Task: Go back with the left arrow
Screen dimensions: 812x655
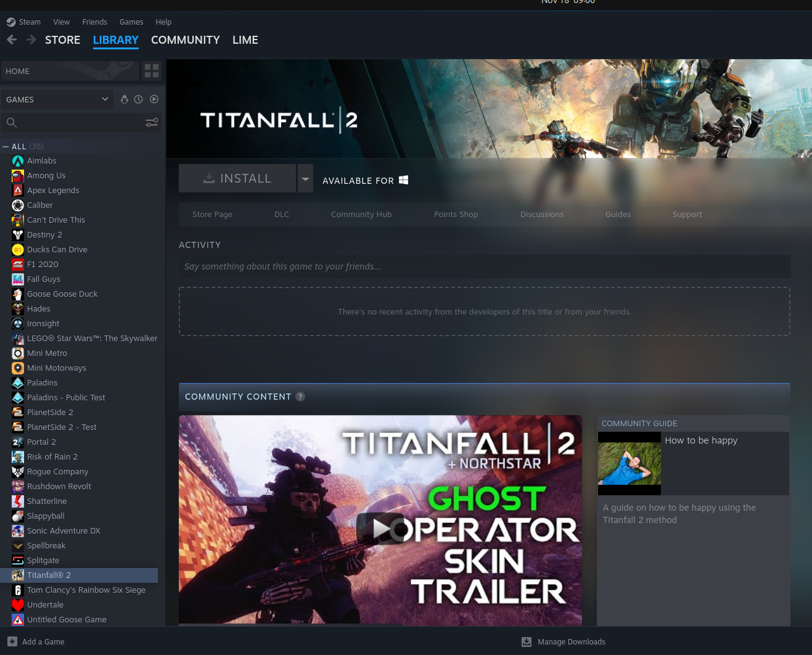Action: [x=12, y=40]
